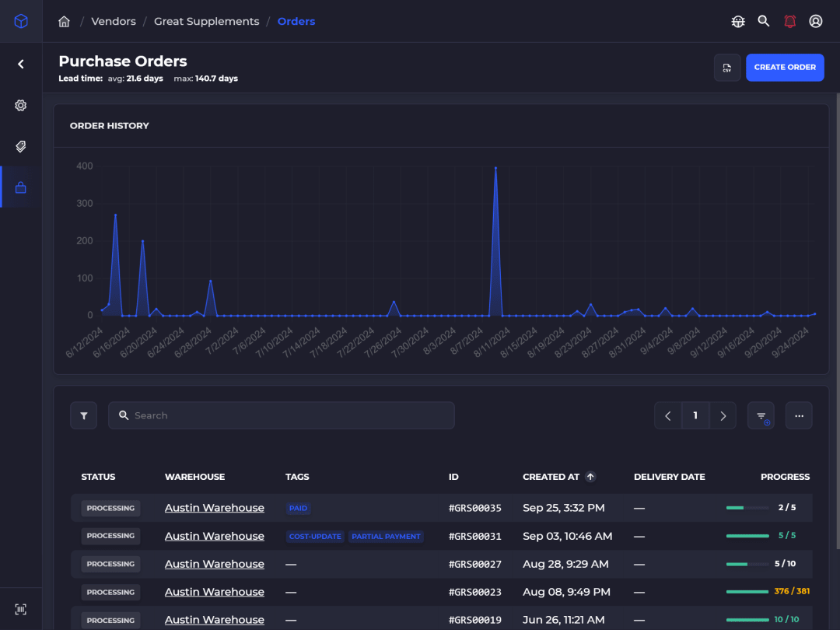Click page number 1 box

(x=695, y=415)
